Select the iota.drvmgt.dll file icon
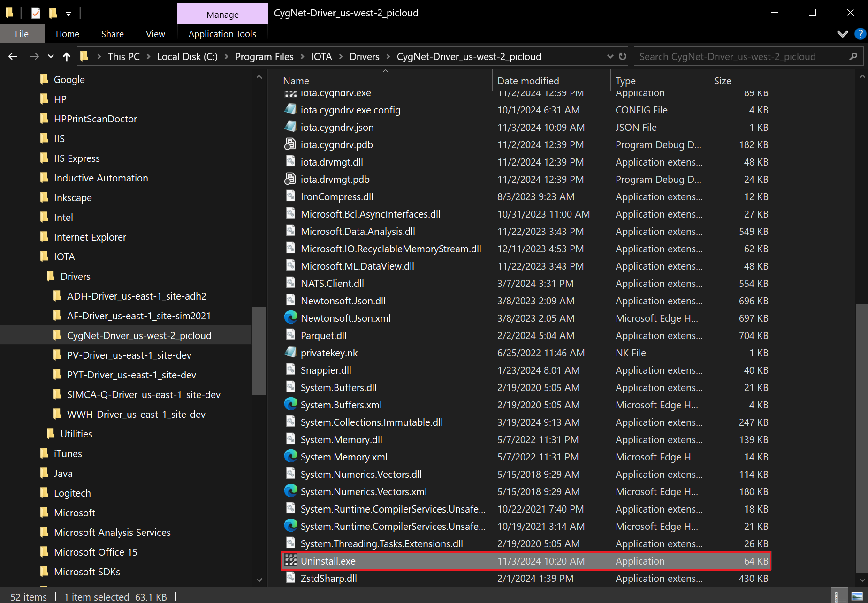The height and width of the screenshot is (603, 868). point(290,162)
